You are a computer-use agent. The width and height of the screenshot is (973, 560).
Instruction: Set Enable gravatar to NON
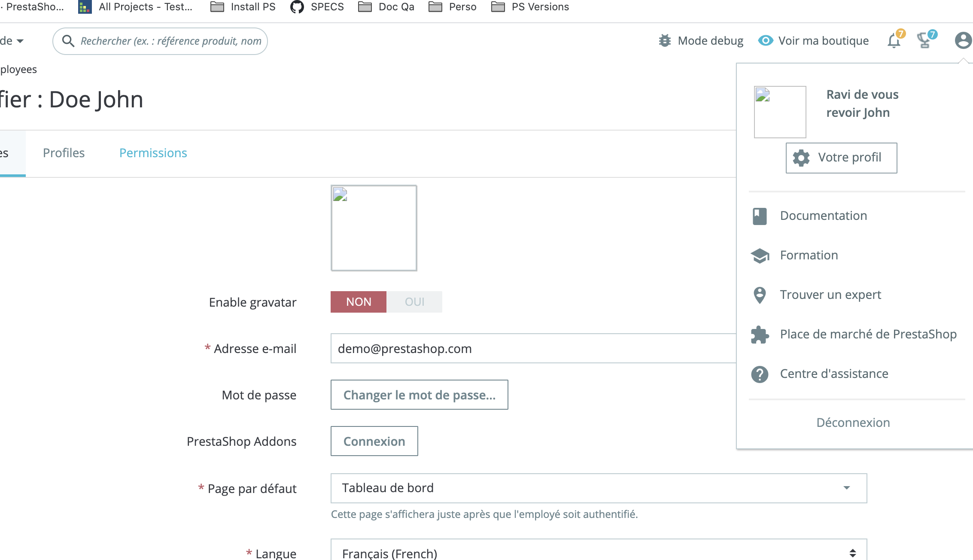359,302
